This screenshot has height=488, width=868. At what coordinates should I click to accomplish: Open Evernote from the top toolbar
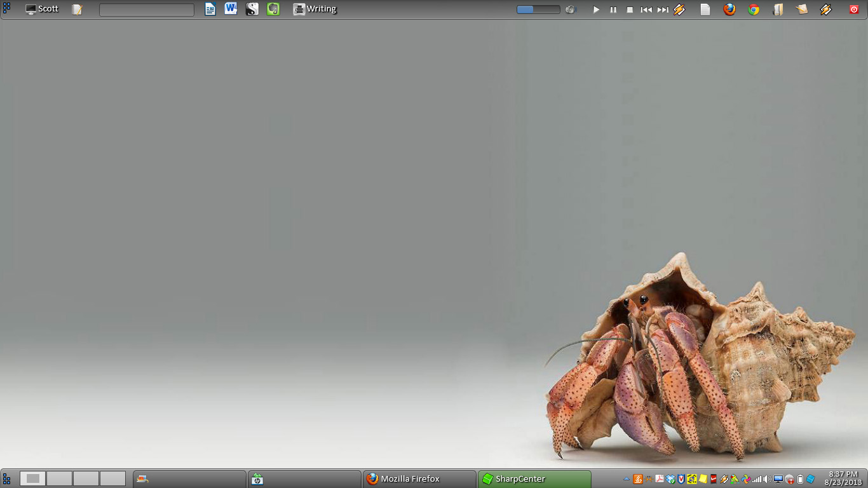coord(273,9)
